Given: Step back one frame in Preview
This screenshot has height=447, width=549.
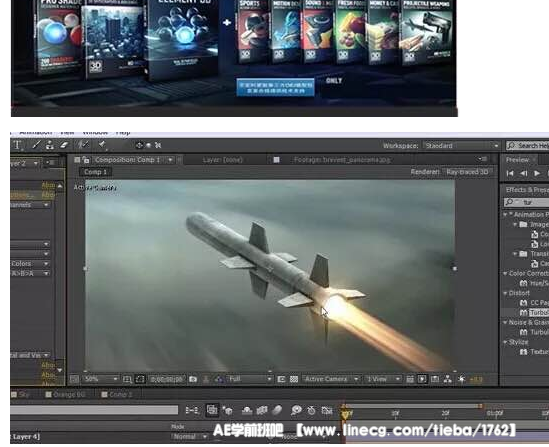Looking at the screenshot, I should [523, 173].
